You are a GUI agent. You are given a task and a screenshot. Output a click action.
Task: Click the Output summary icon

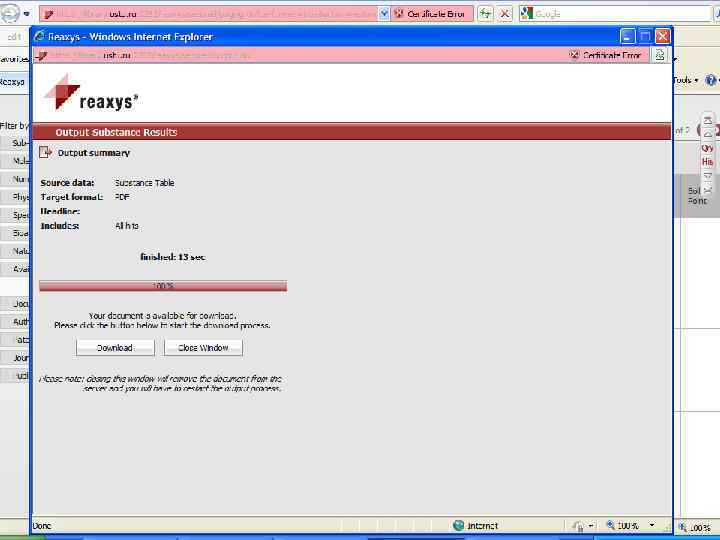[x=45, y=152]
